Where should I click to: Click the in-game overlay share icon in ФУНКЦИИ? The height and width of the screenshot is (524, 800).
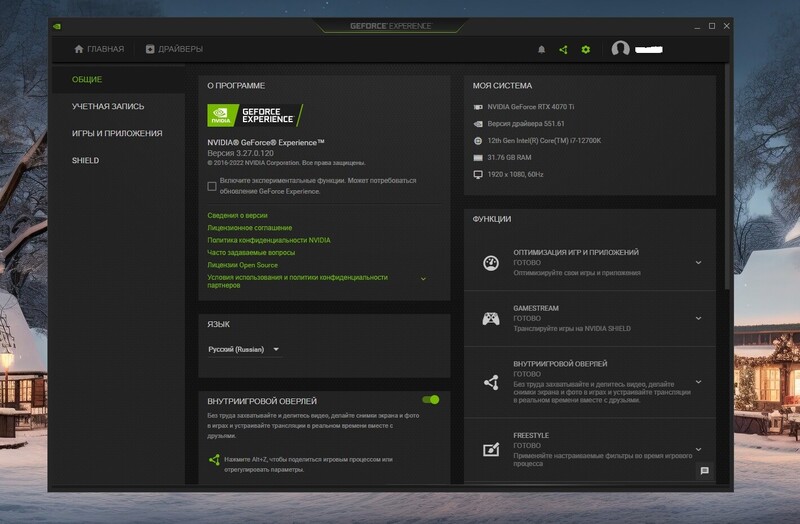tap(491, 382)
